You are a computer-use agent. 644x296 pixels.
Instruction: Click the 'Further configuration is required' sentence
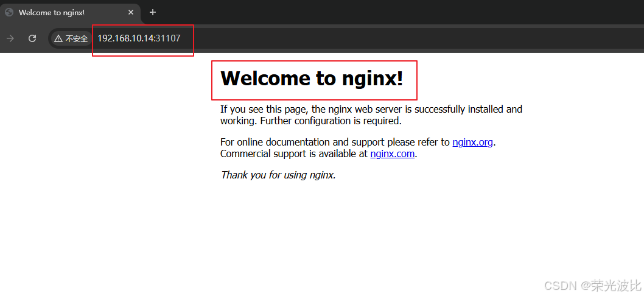click(x=330, y=121)
